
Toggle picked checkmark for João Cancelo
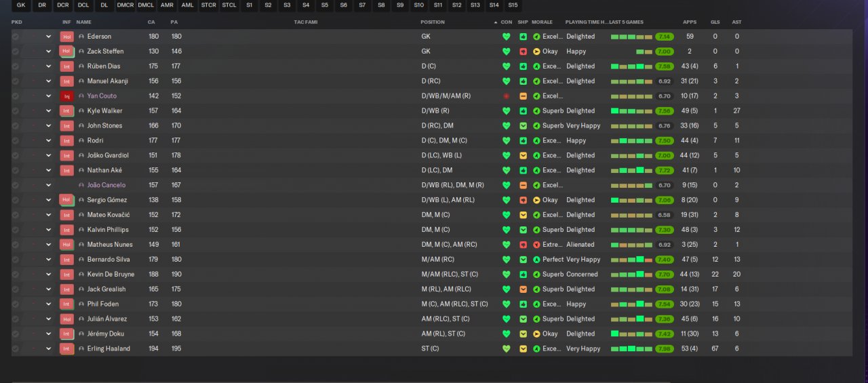(16, 185)
